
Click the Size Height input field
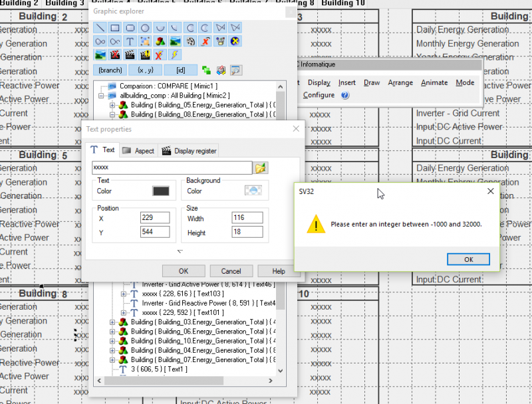coord(247,232)
